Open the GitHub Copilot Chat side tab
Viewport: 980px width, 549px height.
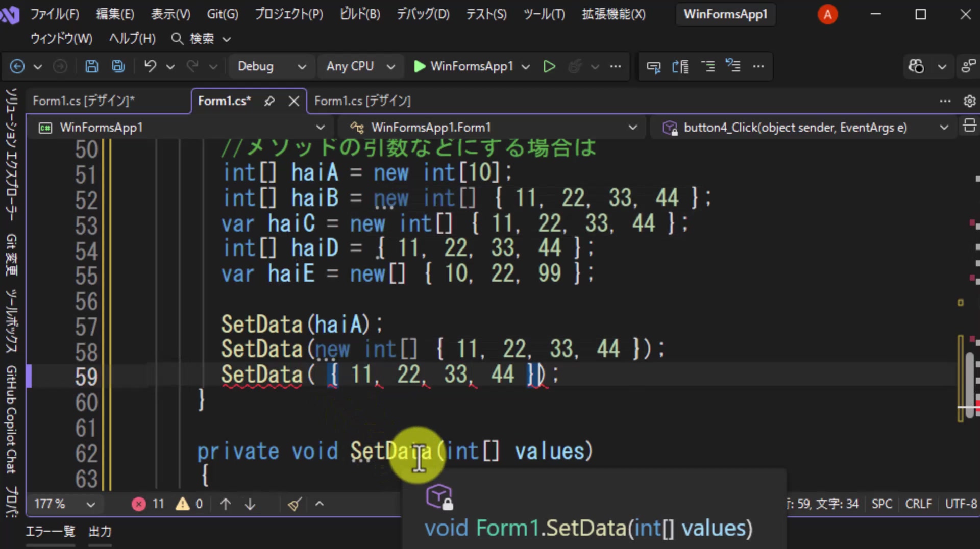11,419
